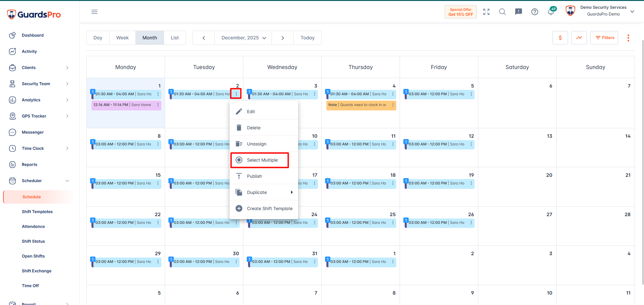Open Activity page in sidebar
This screenshot has height=305, width=644.
point(29,52)
